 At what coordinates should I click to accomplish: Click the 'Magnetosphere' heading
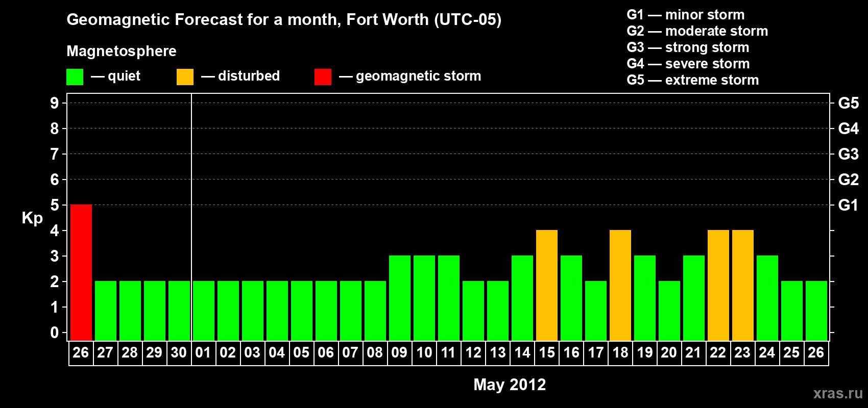point(122,51)
